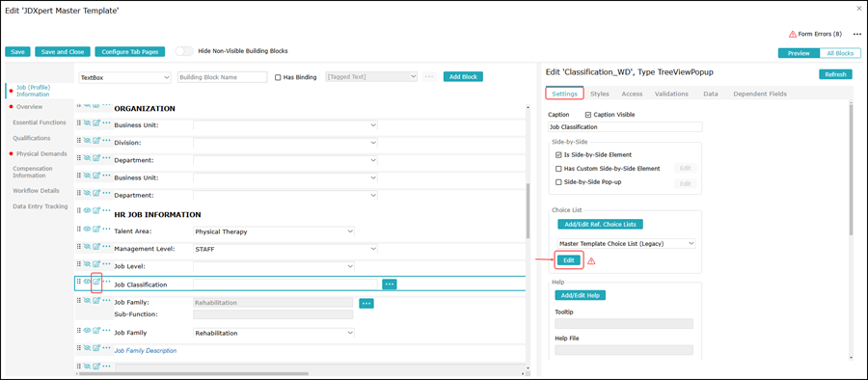Expand the Job Level dropdown

(274, 267)
